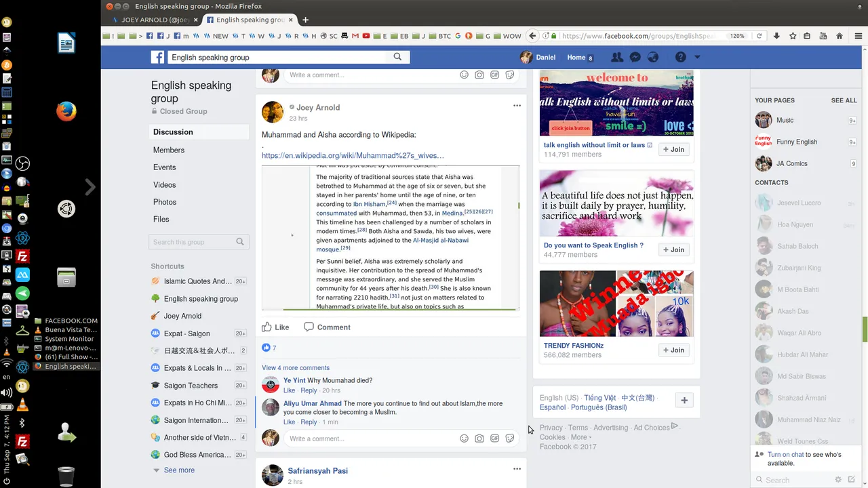Switch language to Tiếng Việt
This screenshot has width=868, height=488.
[599, 398]
